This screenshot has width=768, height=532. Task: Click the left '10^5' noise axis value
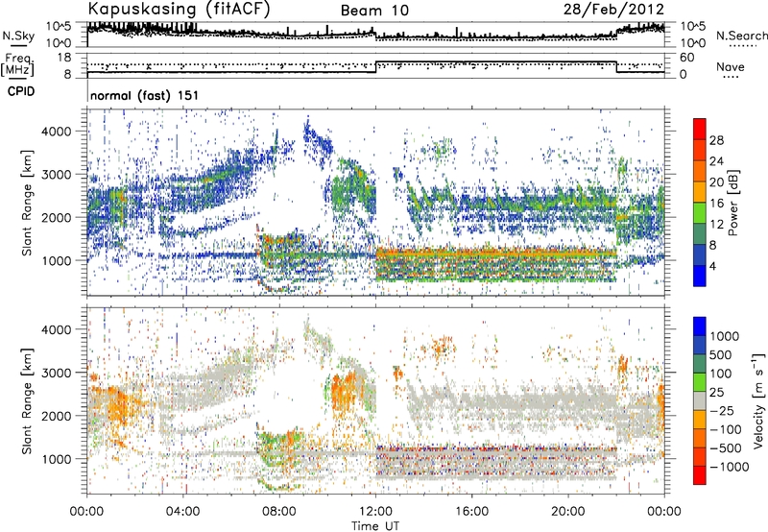point(59,26)
